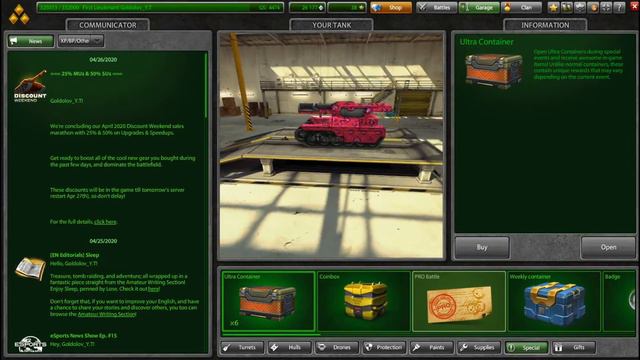This screenshot has width=640, height=360.
Task: Switch to the Paints category
Action: [x=431, y=347]
